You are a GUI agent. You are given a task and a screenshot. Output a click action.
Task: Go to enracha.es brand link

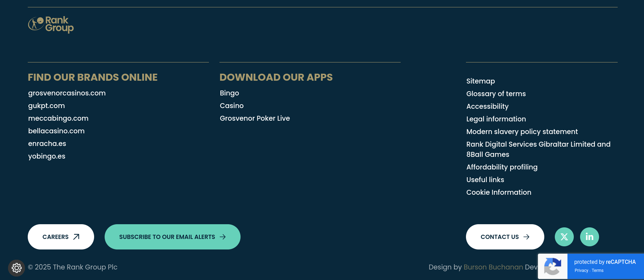tap(47, 144)
